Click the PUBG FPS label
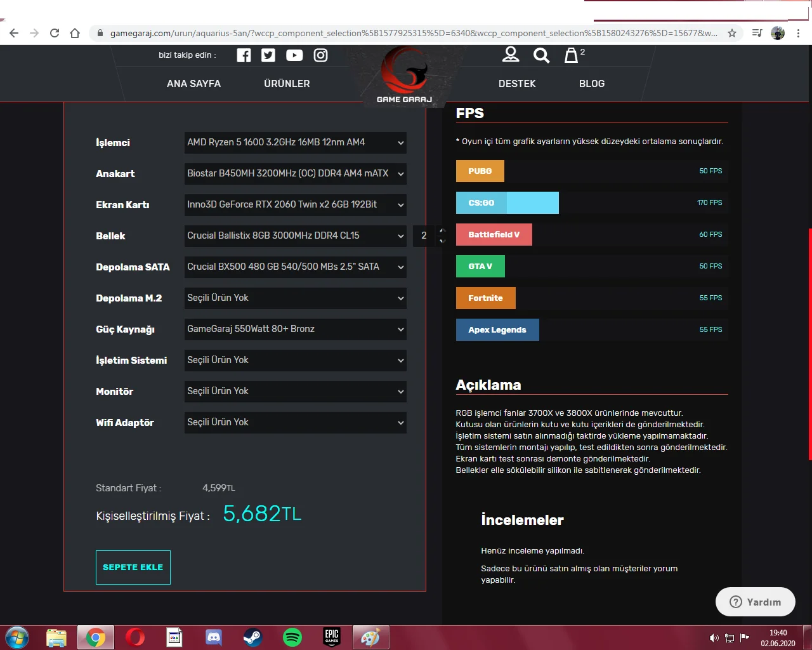 (480, 171)
